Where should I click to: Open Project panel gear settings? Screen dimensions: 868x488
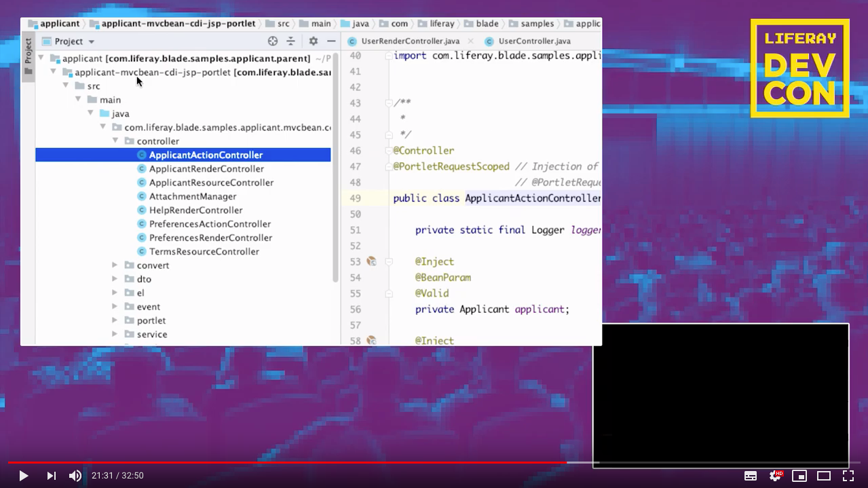point(313,41)
